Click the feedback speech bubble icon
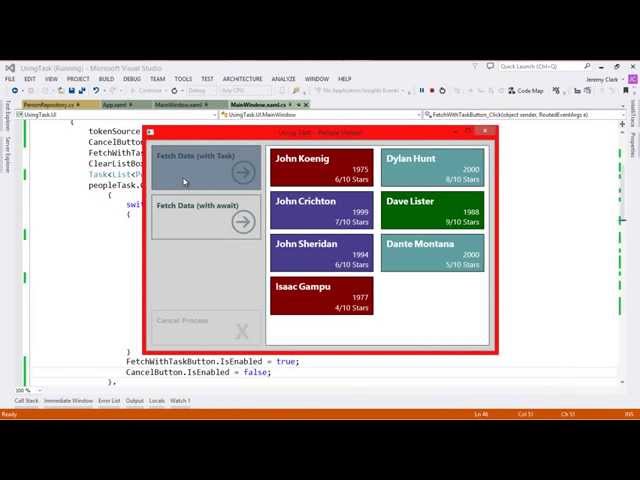 (490, 66)
